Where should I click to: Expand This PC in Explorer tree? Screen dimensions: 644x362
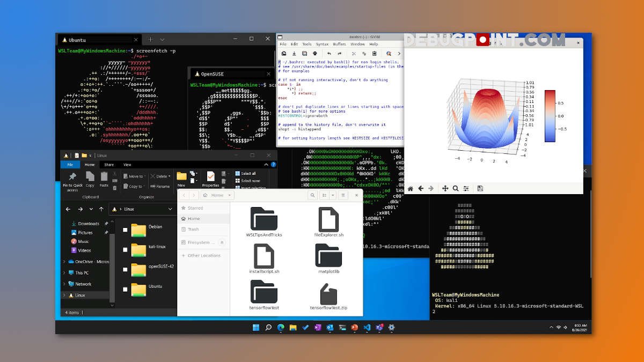click(64, 273)
